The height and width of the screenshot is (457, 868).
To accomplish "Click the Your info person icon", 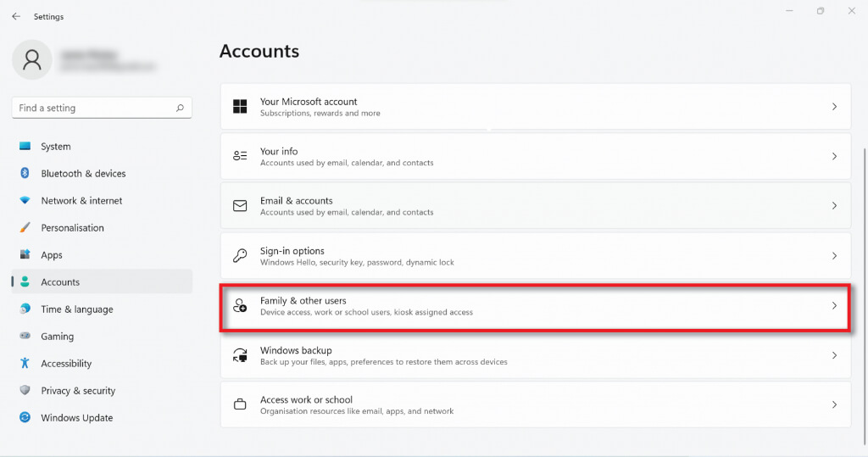I will [240, 156].
